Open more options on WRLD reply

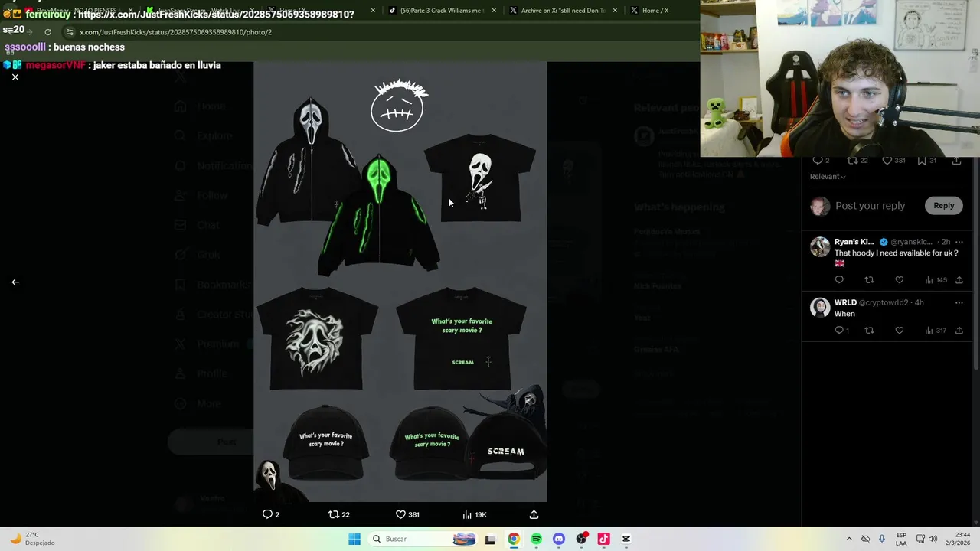point(959,303)
